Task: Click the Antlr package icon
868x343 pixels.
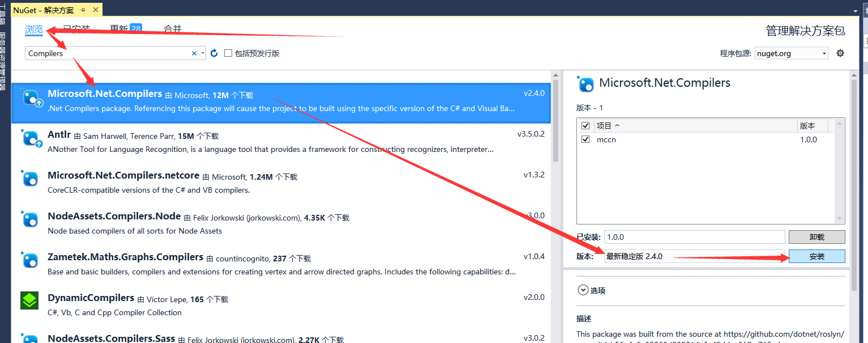Action: (x=31, y=139)
